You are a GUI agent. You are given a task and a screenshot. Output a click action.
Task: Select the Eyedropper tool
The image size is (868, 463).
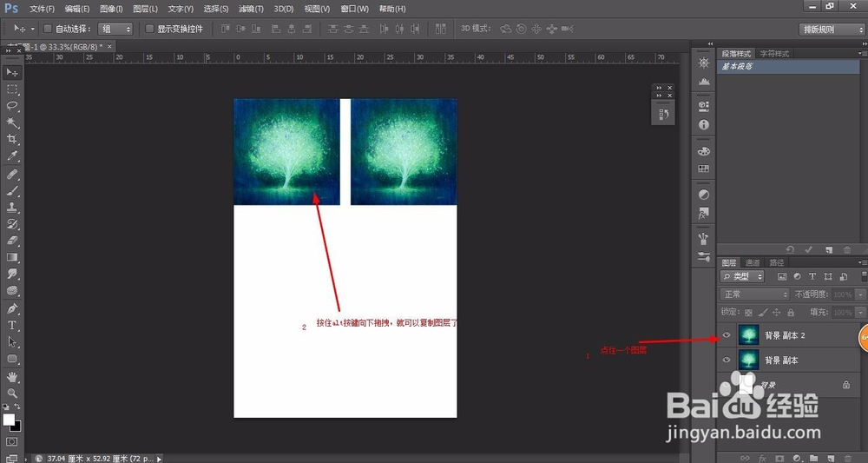pyautogui.click(x=12, y=156)
